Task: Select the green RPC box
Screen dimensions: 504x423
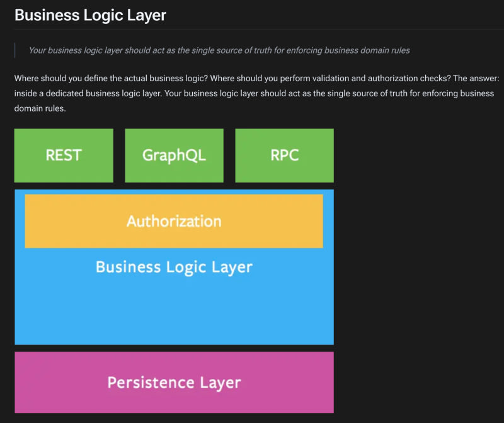Action: [284, 155]
